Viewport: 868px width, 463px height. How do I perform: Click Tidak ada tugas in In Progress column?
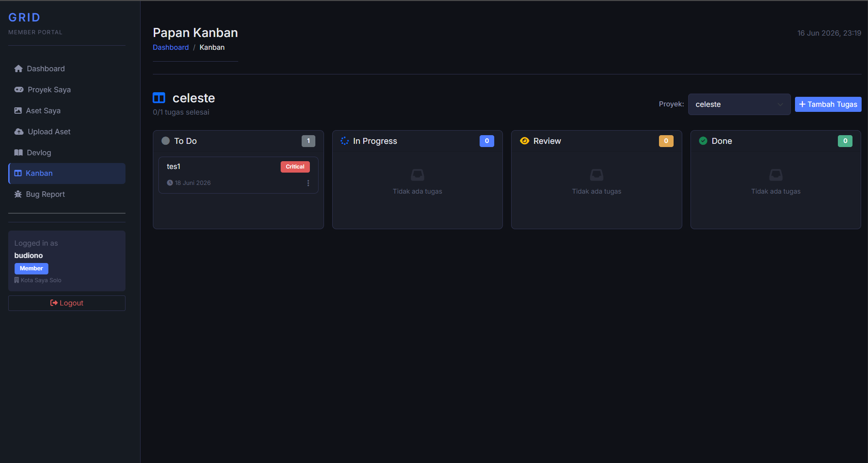point(418,191)
